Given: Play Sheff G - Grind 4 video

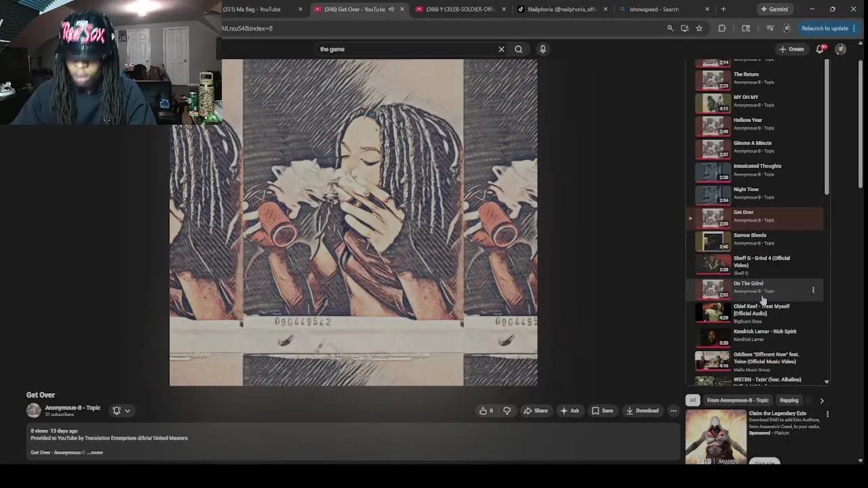Looking at the screenshot, I should pos(756,264).
